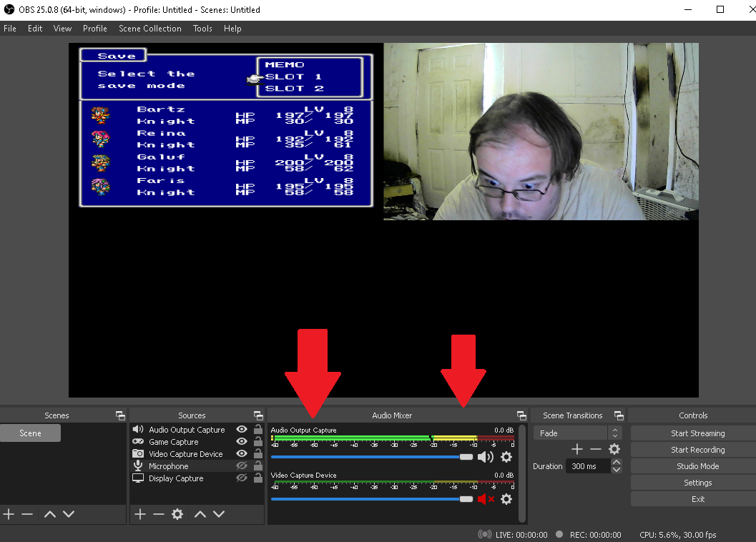The image size is (756, 542).
Task: Lock the Audio Output Capture source
Action: pos(258,429)
